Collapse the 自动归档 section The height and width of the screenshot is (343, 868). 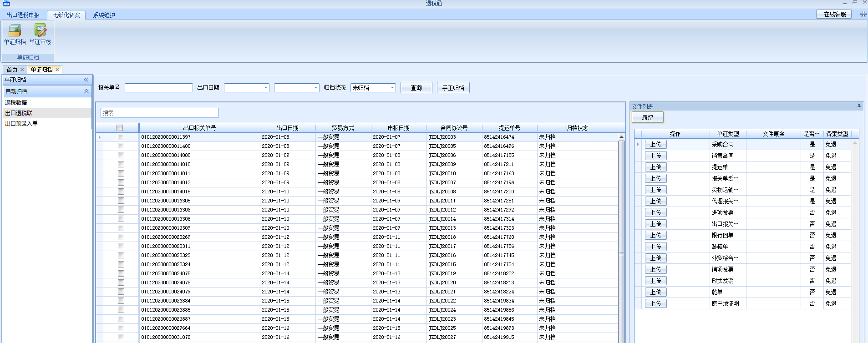click(x=86, y=91)
